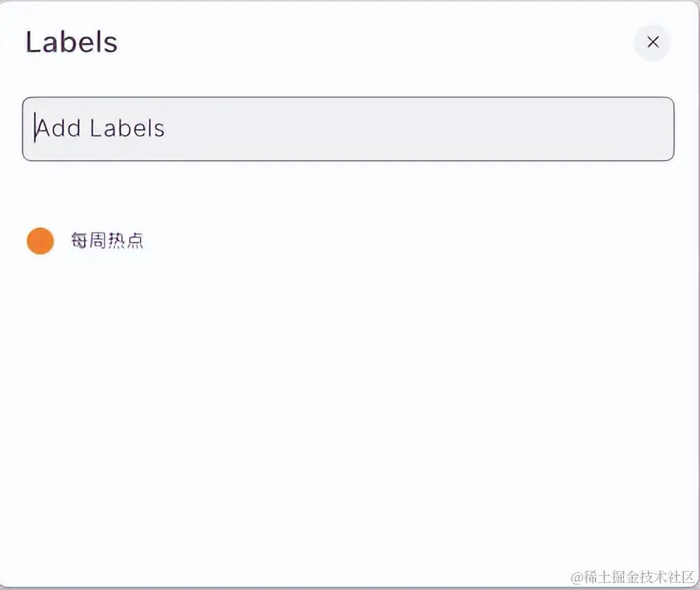
Task: Toggle the 每周热点 label by its orange marker
Action: coord(40,241)
